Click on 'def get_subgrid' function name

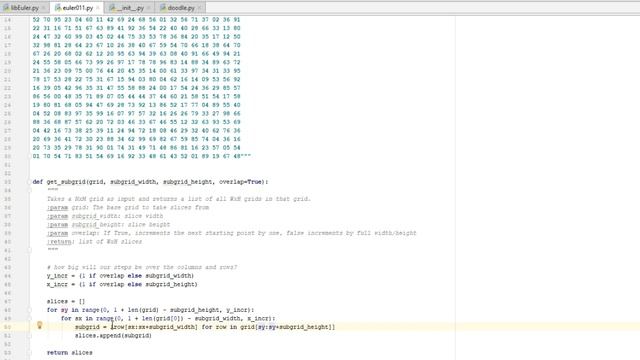point(66,182)
